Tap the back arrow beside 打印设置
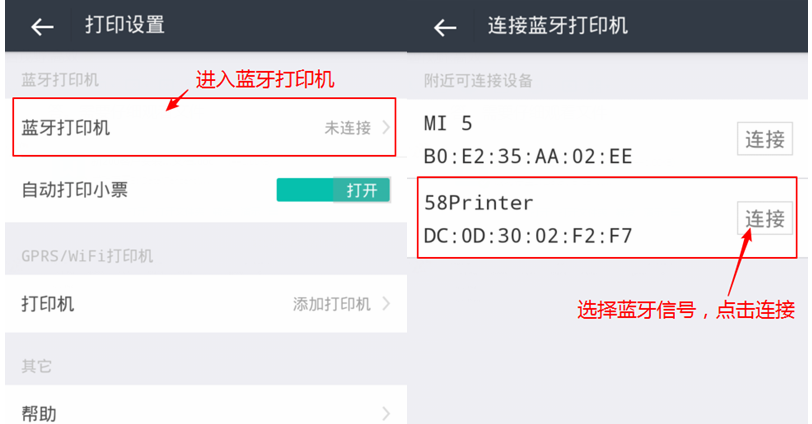Screen dimensions: 812x424 click(x=42, y=27)
